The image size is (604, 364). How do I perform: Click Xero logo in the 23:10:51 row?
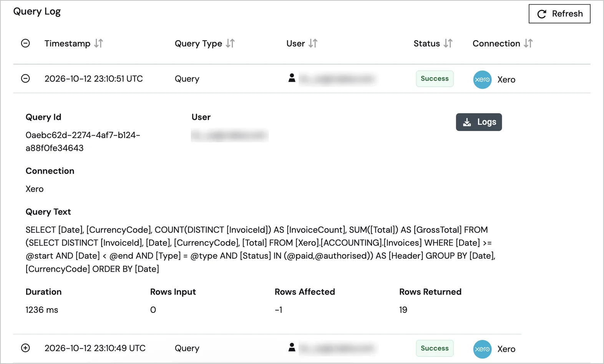[482, 79]
